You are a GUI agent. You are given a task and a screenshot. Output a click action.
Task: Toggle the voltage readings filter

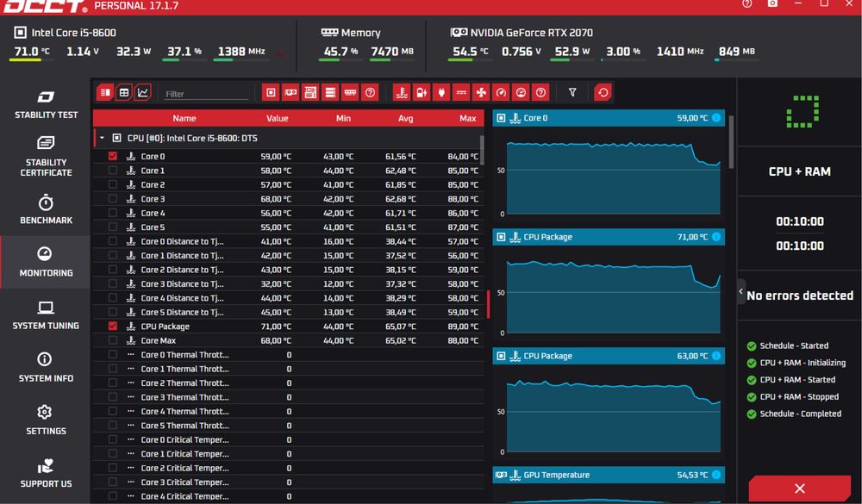click(422, 92)
